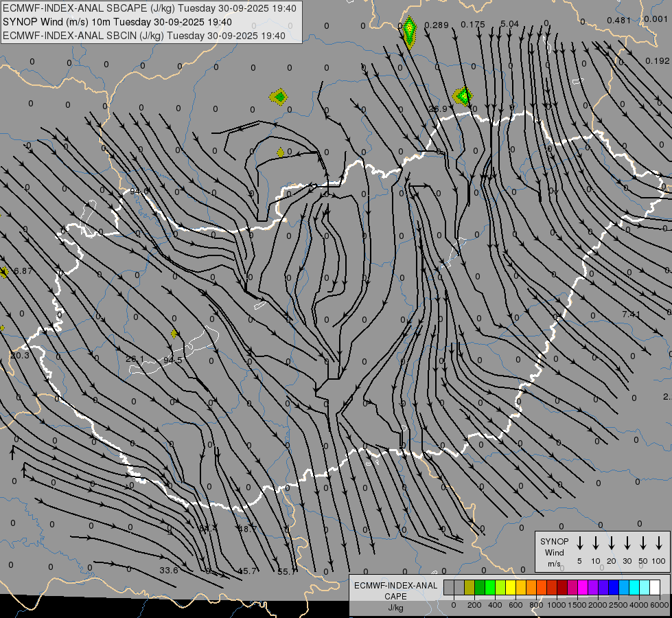Click the wind arrow above the 50 label

pyautogui.click(x=643, y=543)
